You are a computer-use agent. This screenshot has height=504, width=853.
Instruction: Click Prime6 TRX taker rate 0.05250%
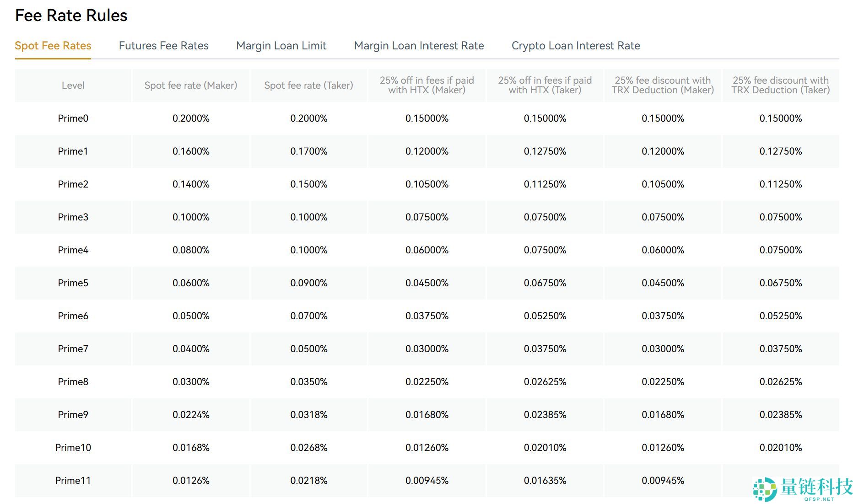(x=781, y=316)
